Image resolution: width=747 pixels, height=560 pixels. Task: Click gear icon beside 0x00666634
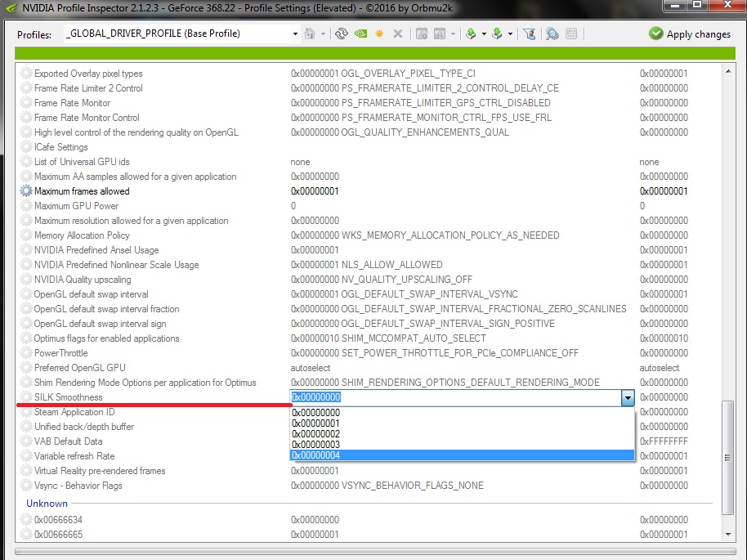pos(25,519)
